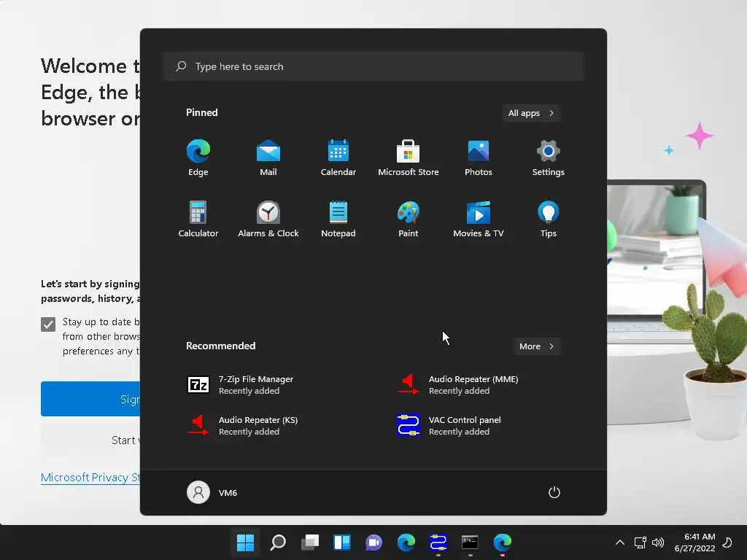The width and height of the screenshot is (747, 560).
Task: Open the Tips app
Action: 549,219
